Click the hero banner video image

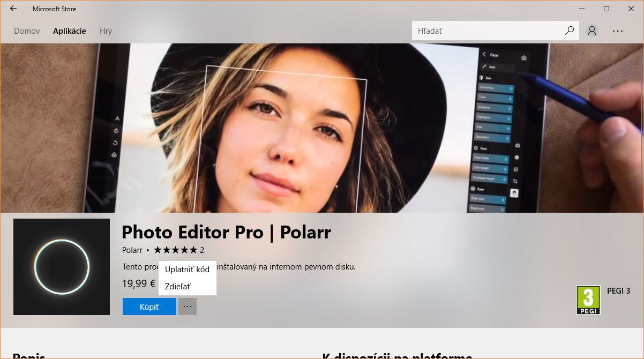pyautogui.click(x=322, y=128)
